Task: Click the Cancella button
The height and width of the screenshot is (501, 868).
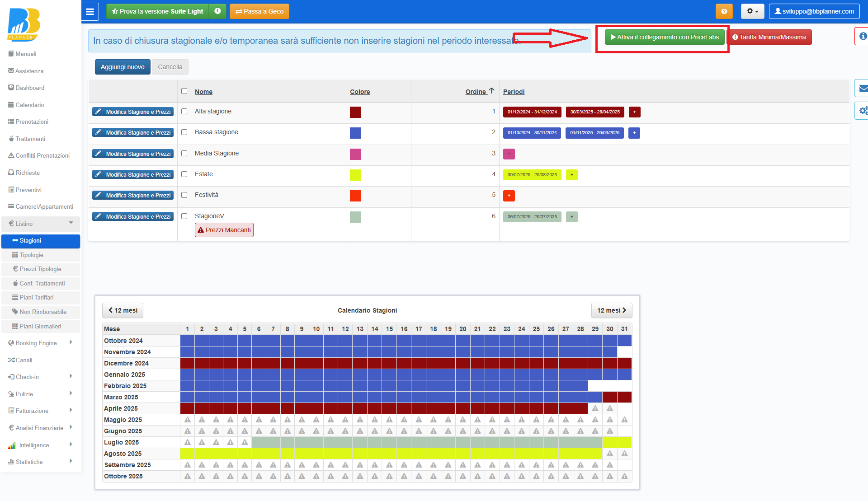Action: point(170,67)
